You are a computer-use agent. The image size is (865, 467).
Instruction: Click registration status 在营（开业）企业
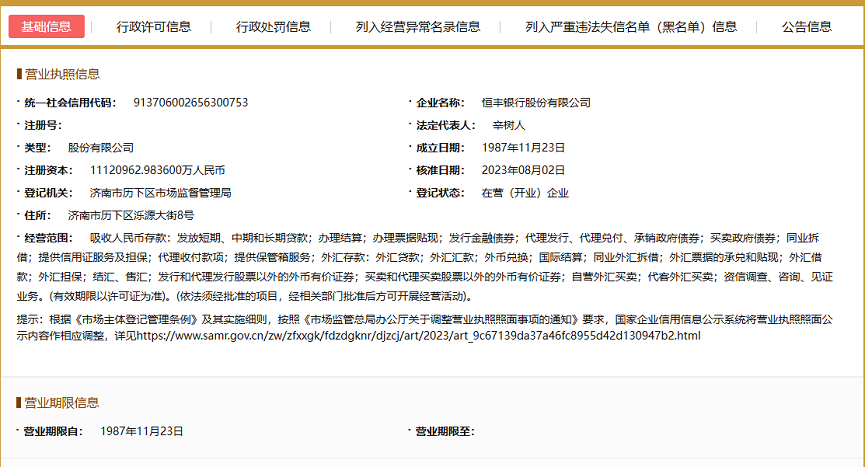[x=524, y=192]
